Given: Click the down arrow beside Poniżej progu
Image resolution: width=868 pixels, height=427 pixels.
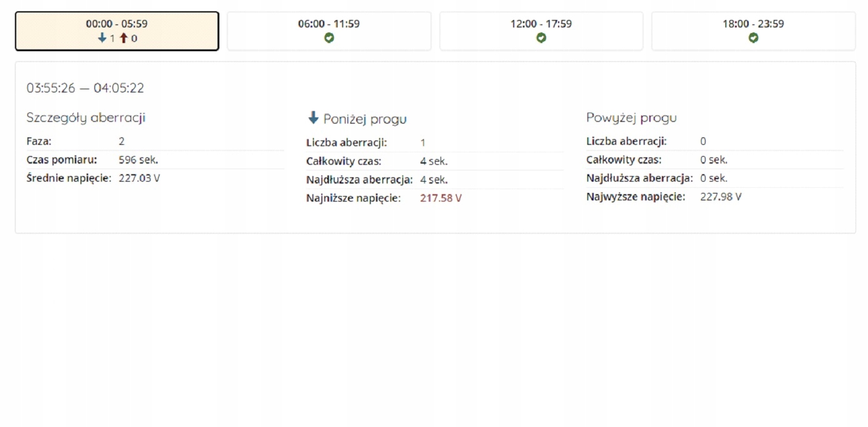Looking at the screenshot, I should pyautogui.click(x=313, y=118).
